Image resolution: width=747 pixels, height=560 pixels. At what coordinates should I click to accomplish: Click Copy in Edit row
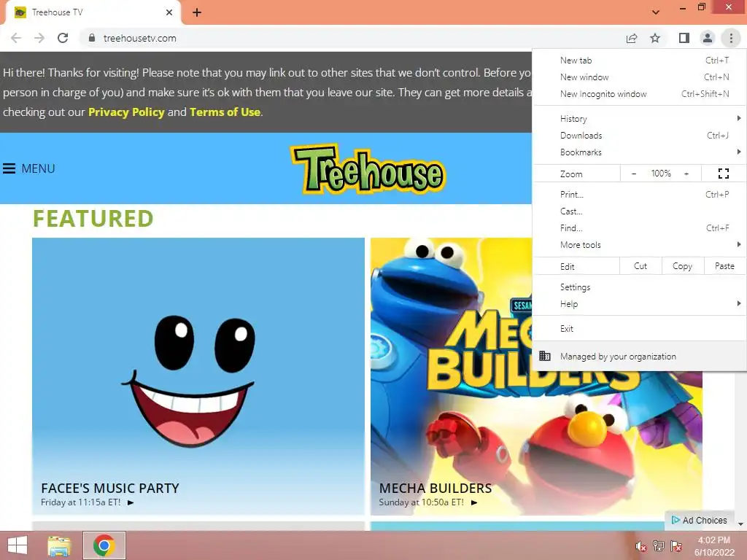coord(682,266)
